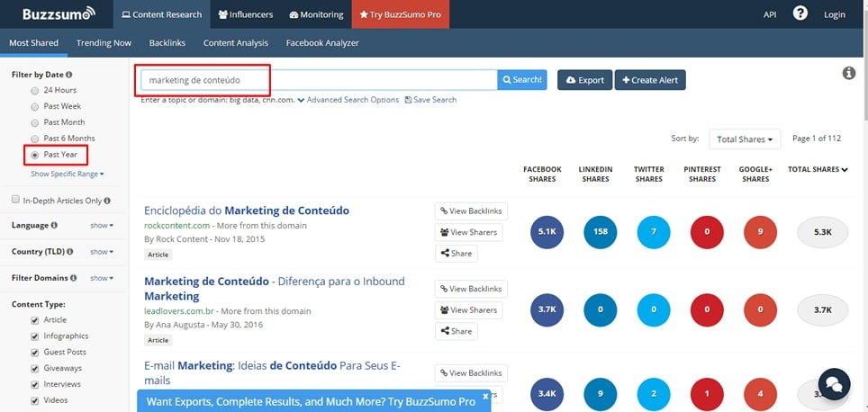This screenshot has height=412, width=868.
Task: Select the 24 Hours date filter
Action: pyautogui.click(x=35, y=91)
